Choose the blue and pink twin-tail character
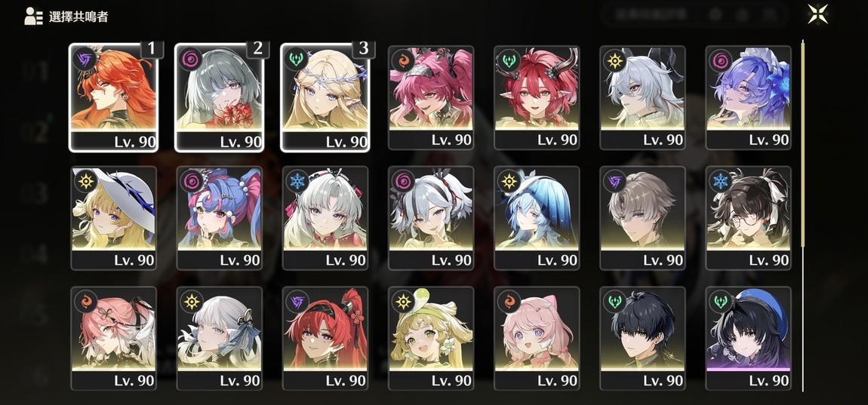The height and width of the screenshot is (405, 868). point(219,218)
